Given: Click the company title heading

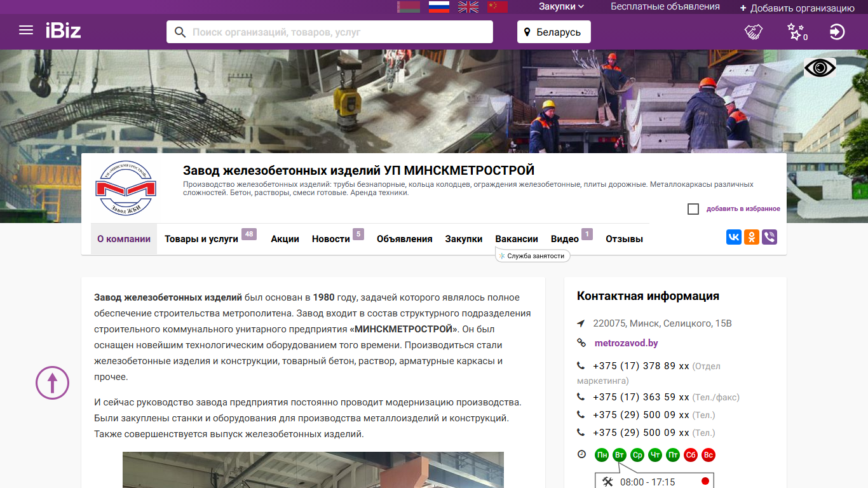Looking at the screenshot, I should [359, 170].
